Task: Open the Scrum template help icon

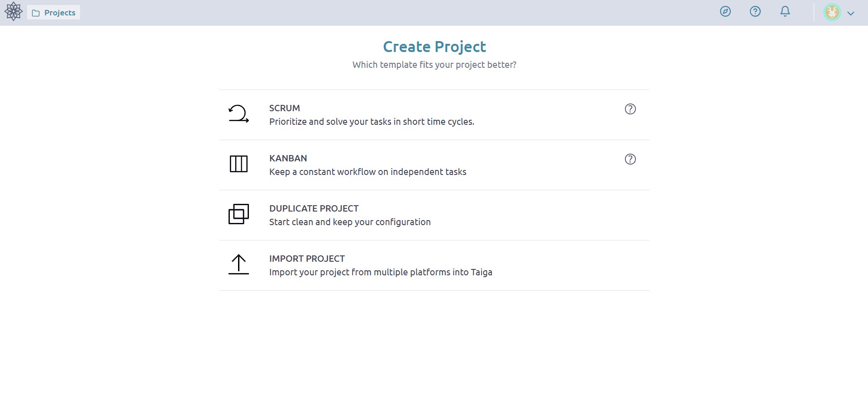Action: (630, 109)
